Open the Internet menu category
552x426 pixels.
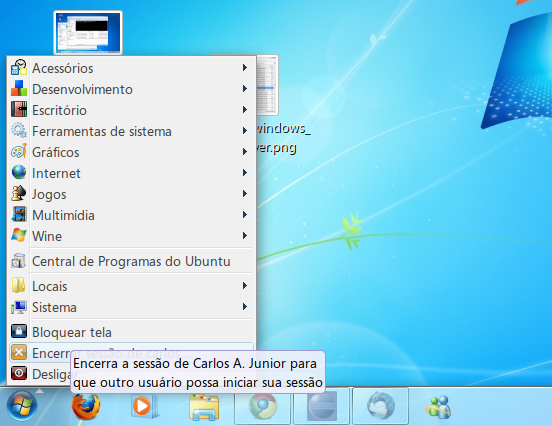(x=131, y=173)
